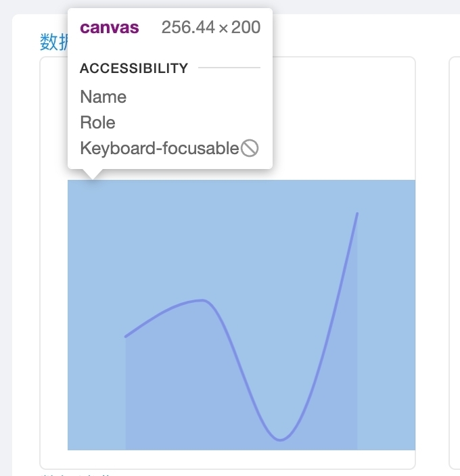Select the Role accessibility row
Image resolution: width=460 pixels, height=476 pixels.
(x=98, y=122)
